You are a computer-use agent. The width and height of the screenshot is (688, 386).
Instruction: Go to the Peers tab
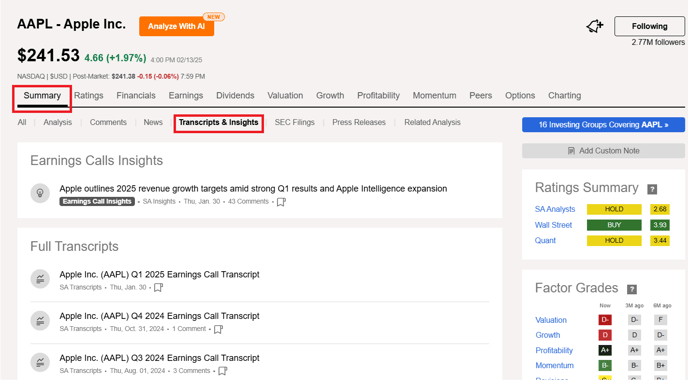tap(480, 96)
